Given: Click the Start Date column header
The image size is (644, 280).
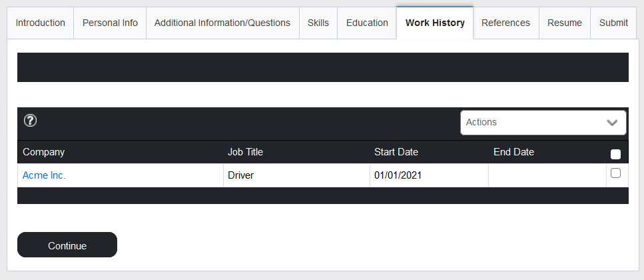Looking at the screenshot, I should (x=396, y=152).
